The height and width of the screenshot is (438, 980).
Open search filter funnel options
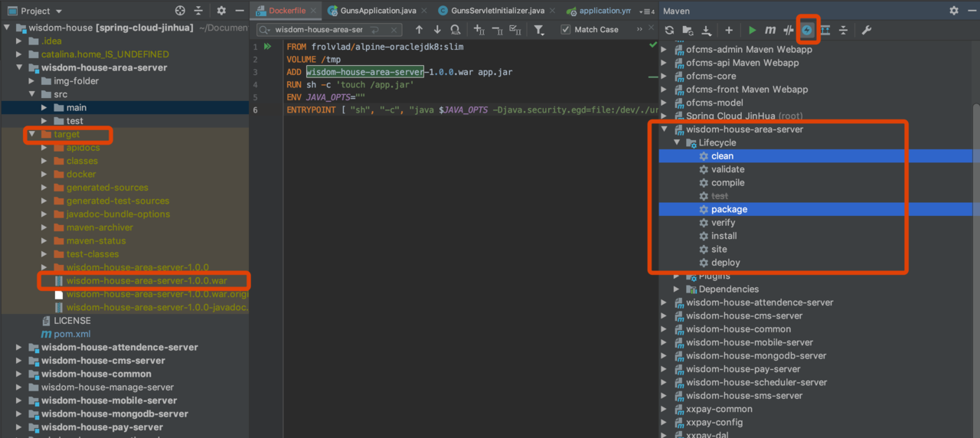pos(539,30)
